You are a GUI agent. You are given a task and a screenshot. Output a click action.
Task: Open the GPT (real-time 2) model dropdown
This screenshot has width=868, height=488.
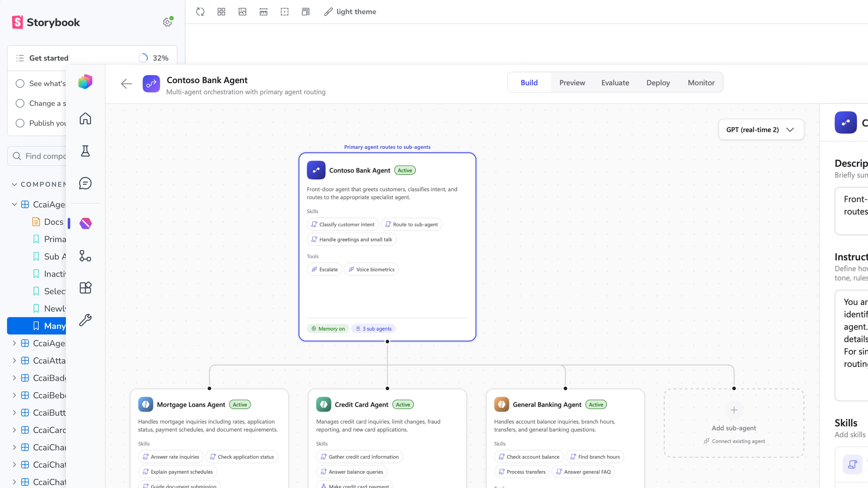[x=761, y=129]
